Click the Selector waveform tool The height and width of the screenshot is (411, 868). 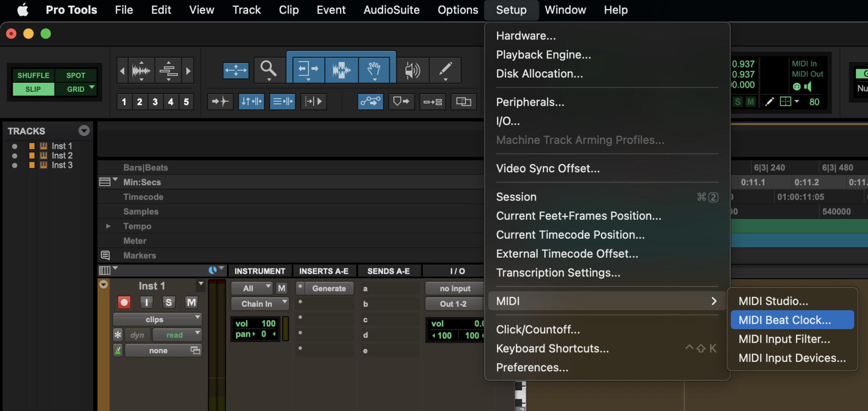341,70
